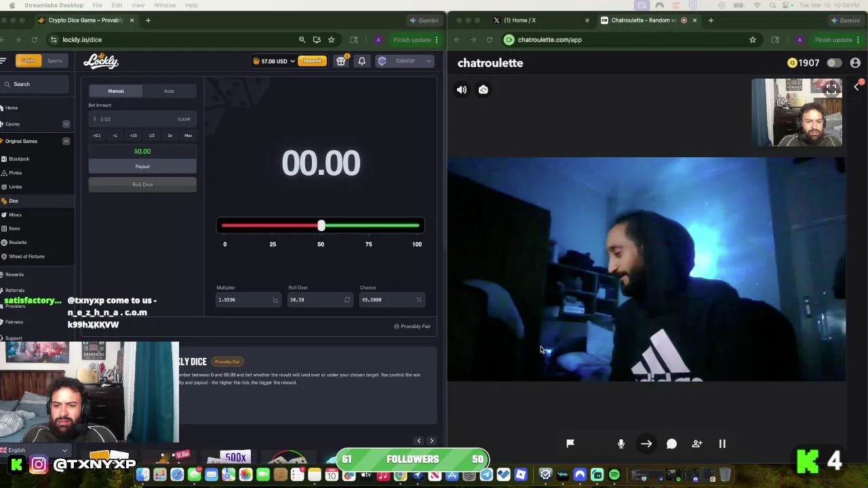
Task: Toggle the microphone icon in Chatroulette
Action: [621, 443]
